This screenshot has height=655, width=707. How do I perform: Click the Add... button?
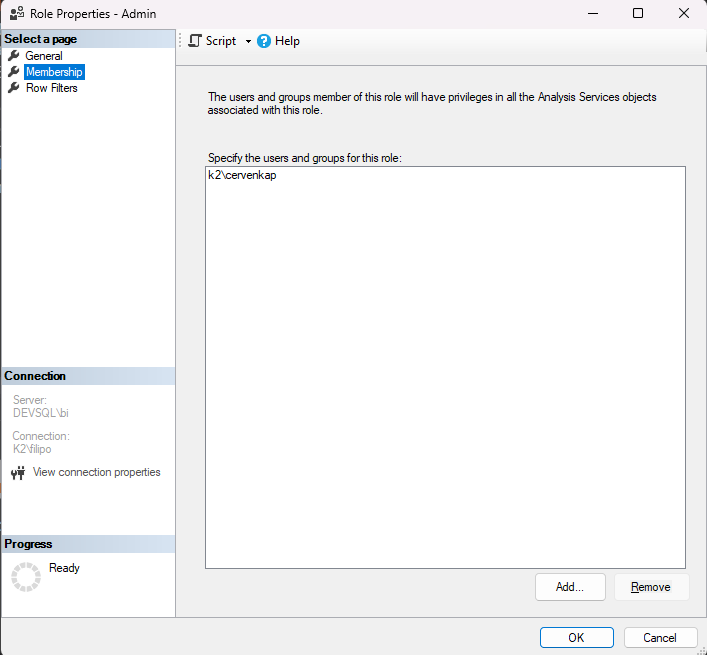point(570,587)
